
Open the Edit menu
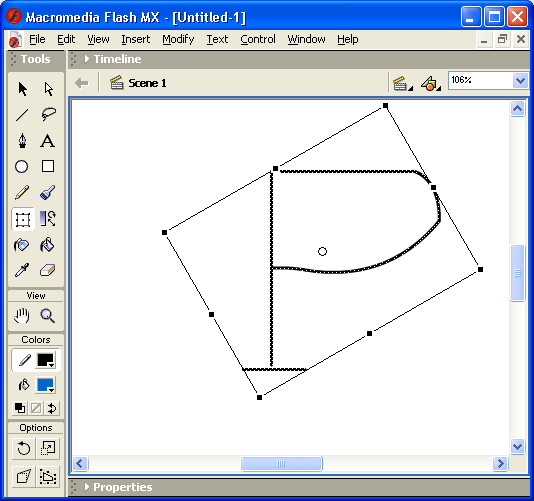click(66, 40)
